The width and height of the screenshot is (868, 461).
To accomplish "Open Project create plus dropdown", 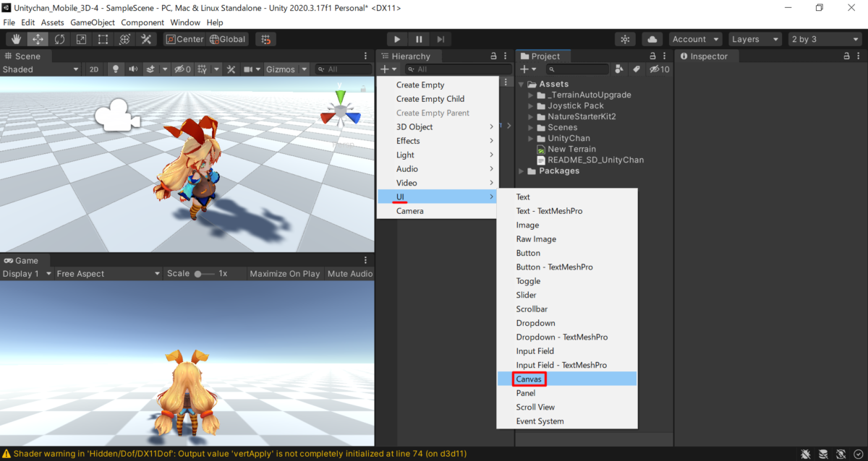I will pos(528,69).
